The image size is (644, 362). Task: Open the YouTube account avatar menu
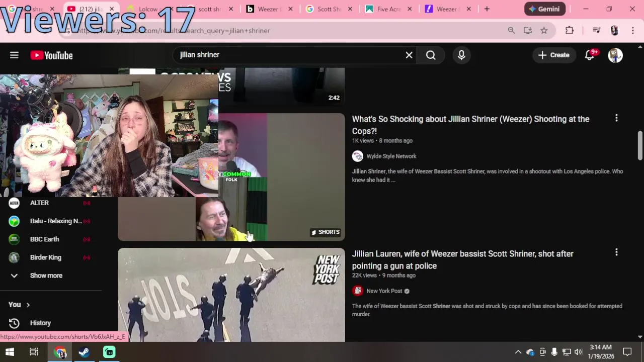point(615,55)
